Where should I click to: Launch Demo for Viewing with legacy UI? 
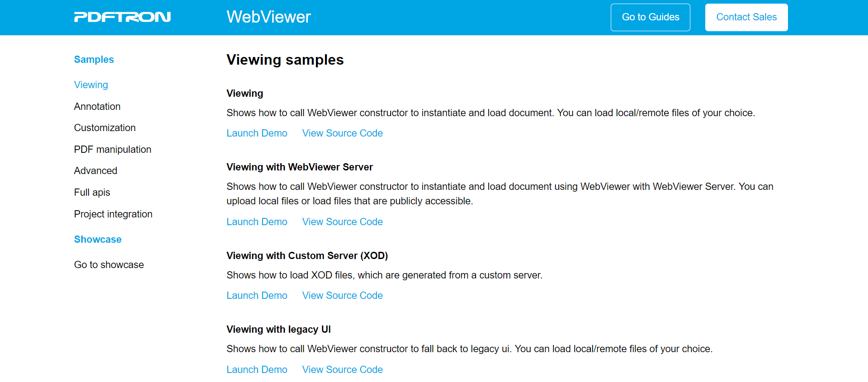pyautogui.click(x=257, y=370)
